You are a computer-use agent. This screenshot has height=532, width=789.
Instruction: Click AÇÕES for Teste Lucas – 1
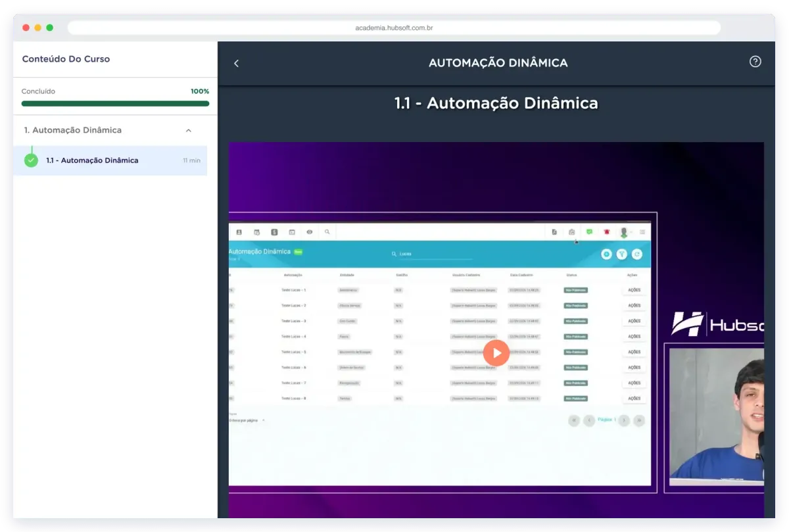(x=634, y=290)
